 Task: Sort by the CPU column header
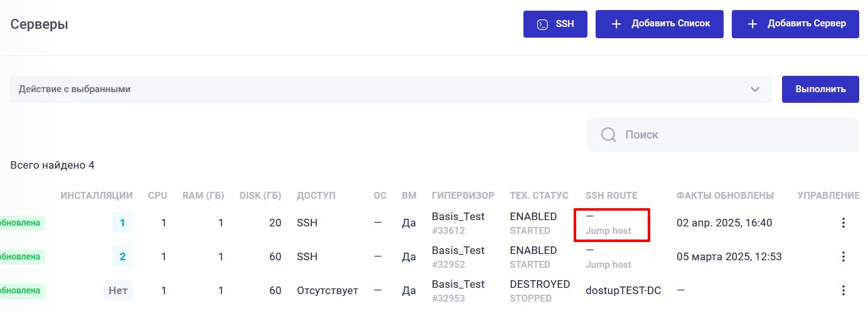[x=158, y=196]
